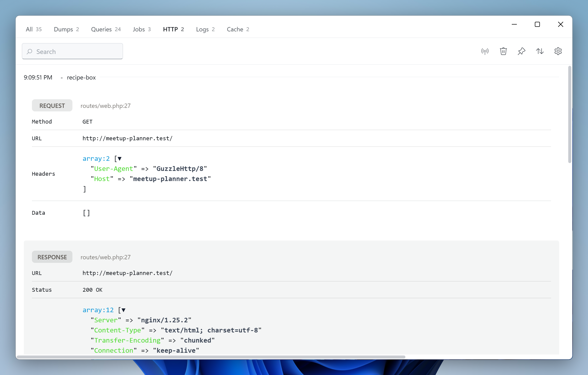Minimize the window
The image size is (588, 375).
514,24
